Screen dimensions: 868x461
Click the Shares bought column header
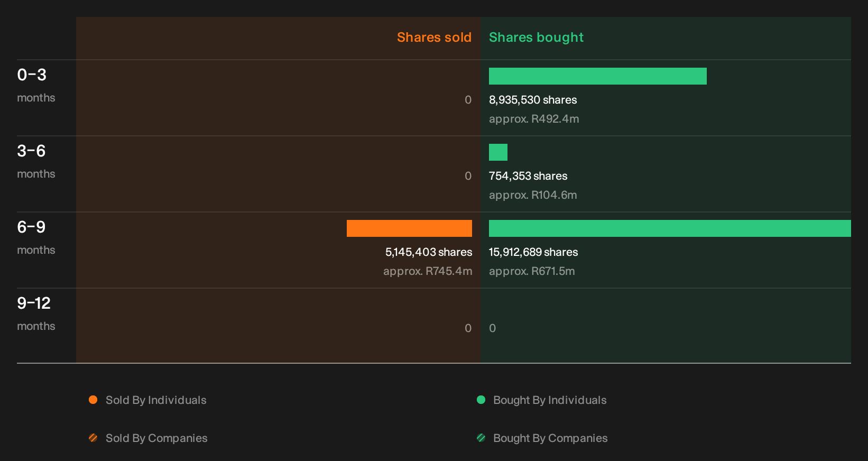(536, 38)
